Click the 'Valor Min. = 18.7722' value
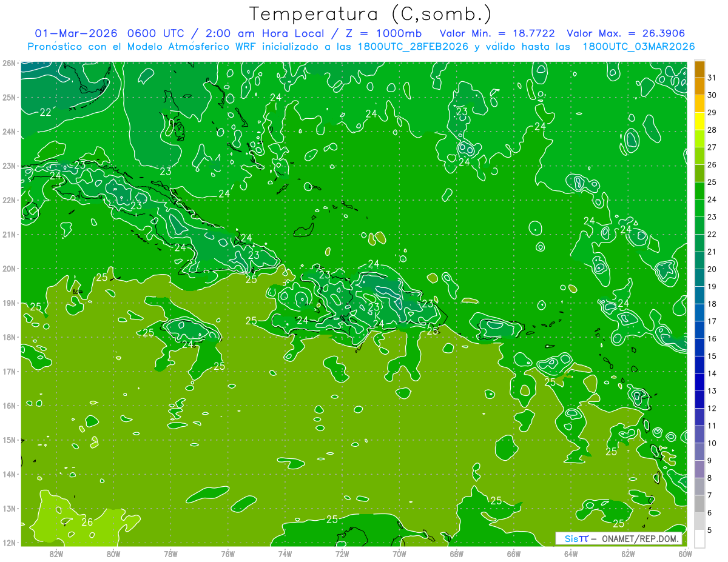This screenshot has height=562, width=728. point(497,33)
